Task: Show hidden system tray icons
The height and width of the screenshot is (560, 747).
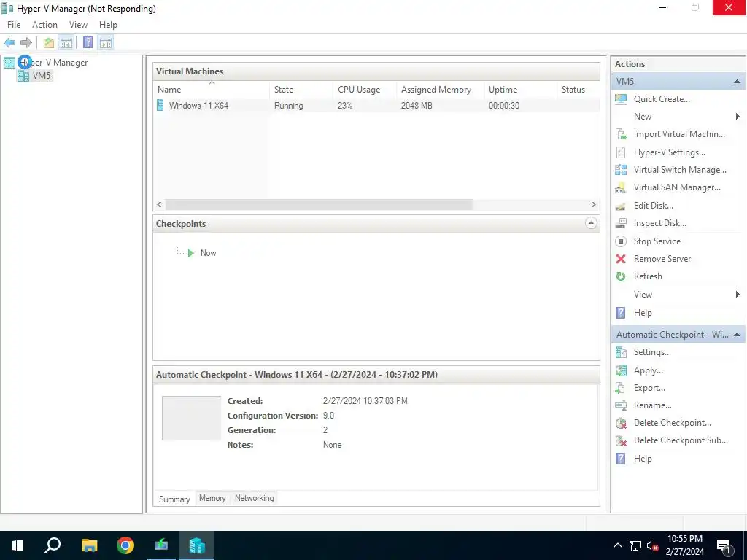Action: (617, 545)
